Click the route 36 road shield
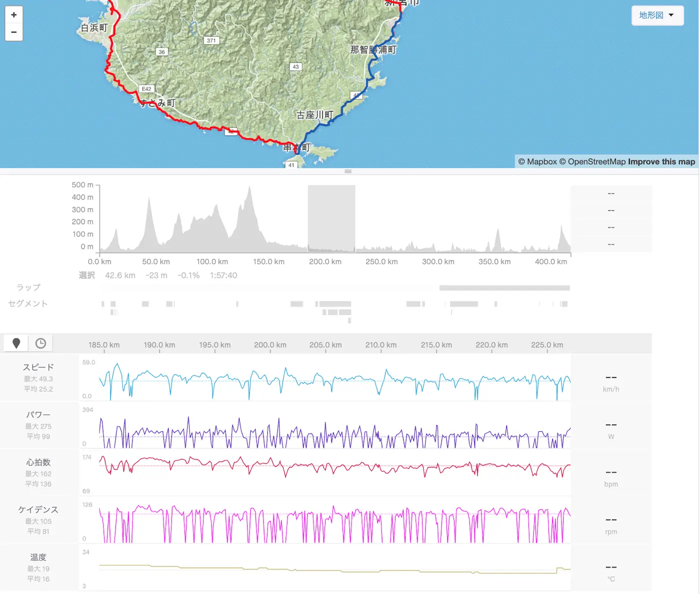This screenshot has height=594, width=700. point(161,52)
